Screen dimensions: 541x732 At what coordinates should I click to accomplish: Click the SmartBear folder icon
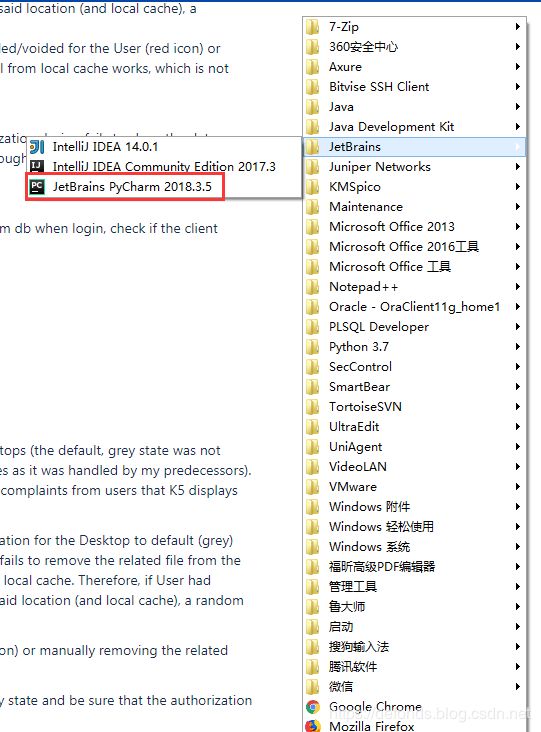(312, 387)
